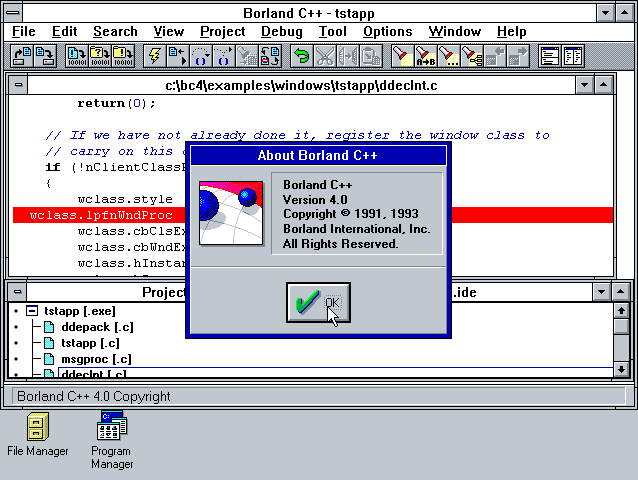
Task: Collapse the tstapp [.exe] project node
Action: tap(33, 311)
